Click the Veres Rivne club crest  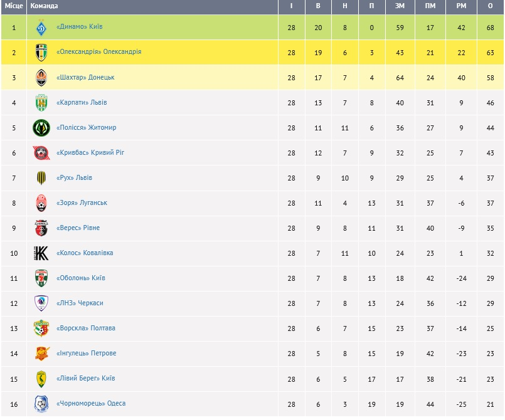point(41,228)
